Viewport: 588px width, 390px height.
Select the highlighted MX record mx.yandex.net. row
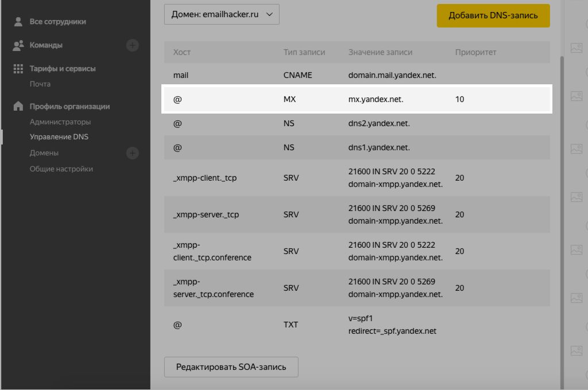(x=357, y=99)
